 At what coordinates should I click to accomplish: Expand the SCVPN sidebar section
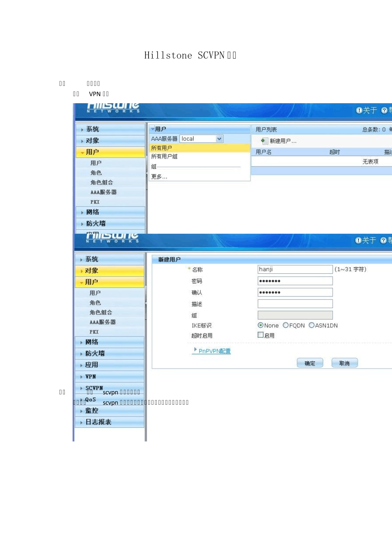click(110, 388)
